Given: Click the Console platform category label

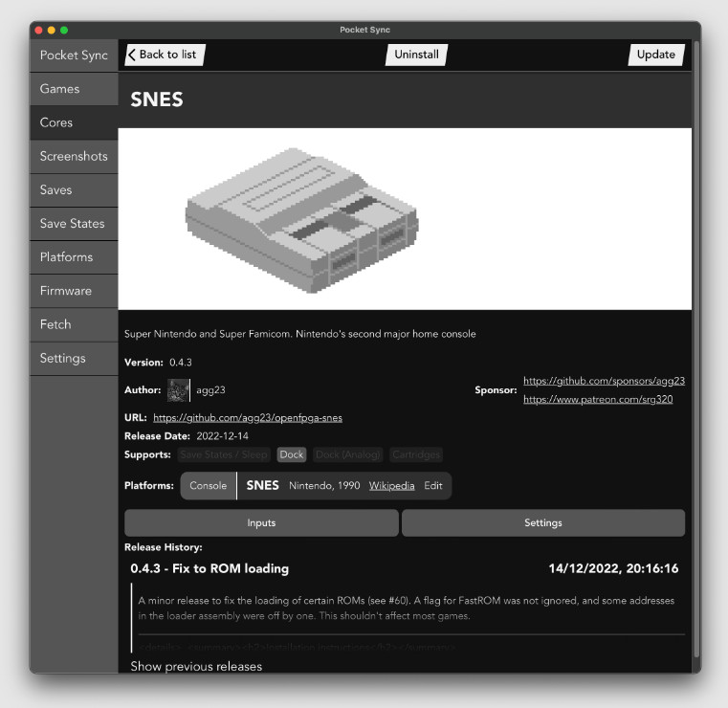Looking at the screenshot, I should pos(208,486).
